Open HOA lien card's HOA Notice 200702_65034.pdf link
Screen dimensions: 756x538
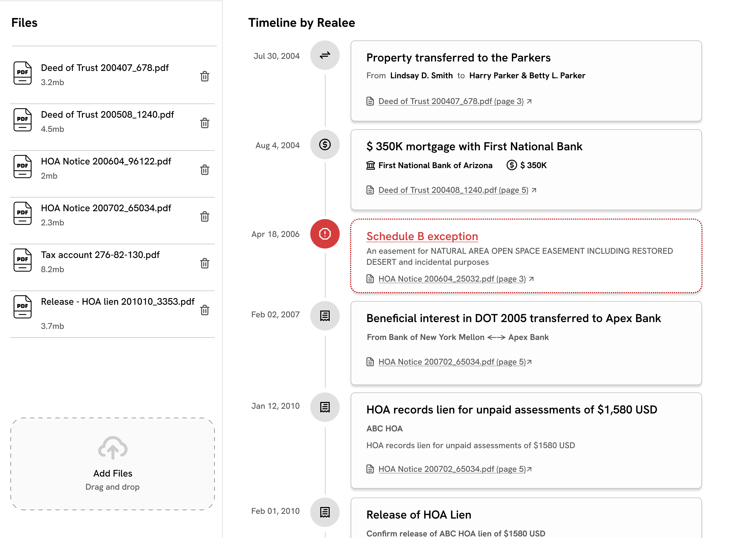451,469
